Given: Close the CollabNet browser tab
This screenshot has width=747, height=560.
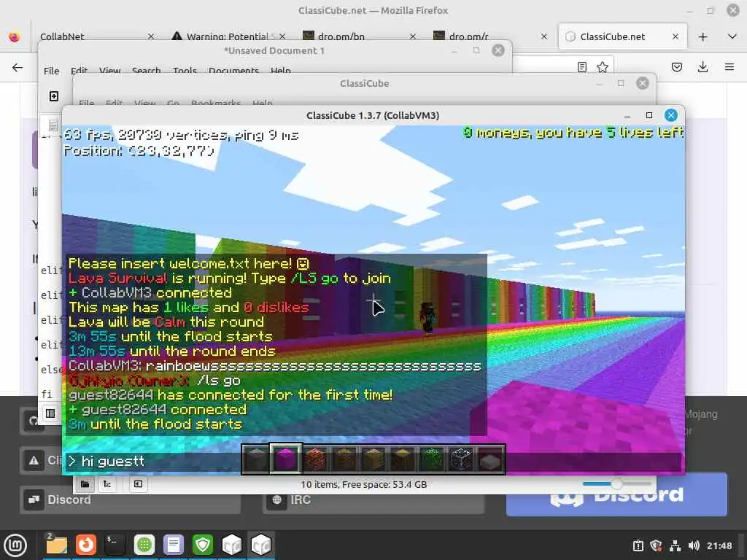Looking at the screenshot, I should [150, 36].
